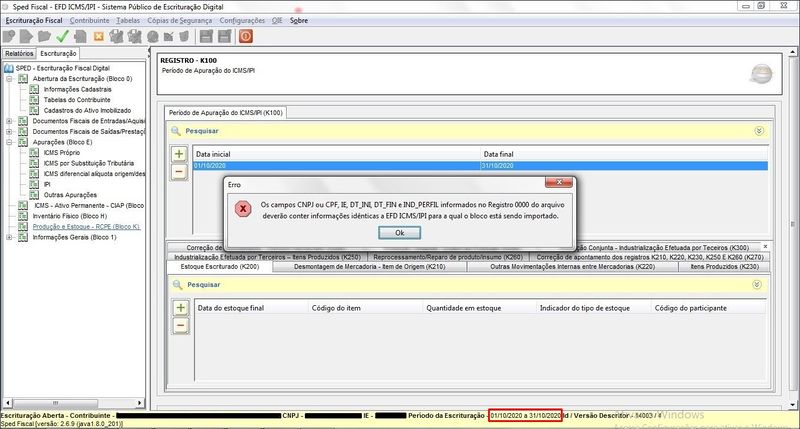Screen dimensions: 800x429
Task: Expand the K100 Pesquisar panel chevron
Action: coord(759,131)
